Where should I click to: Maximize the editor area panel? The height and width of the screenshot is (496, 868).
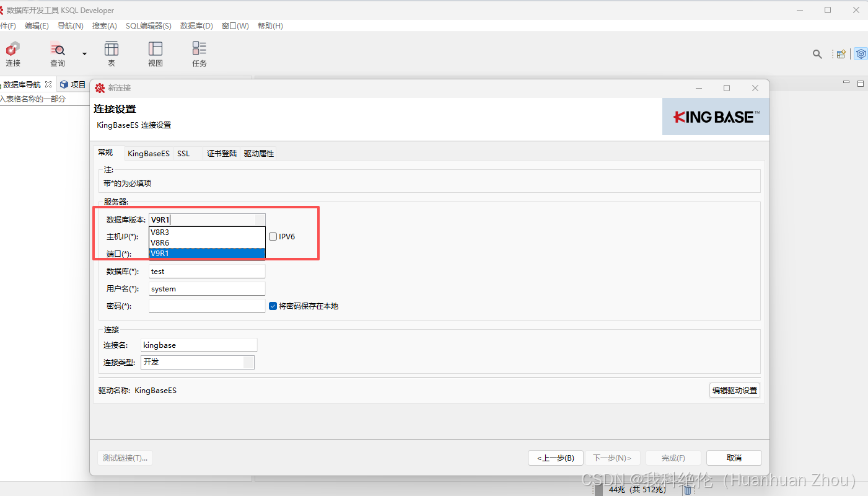[861, 83]
